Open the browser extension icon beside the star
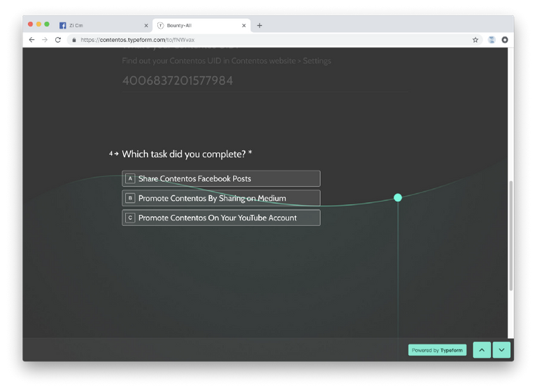This screenshot has height=392, width=537. pyautogui.click(x=492, y=40)
